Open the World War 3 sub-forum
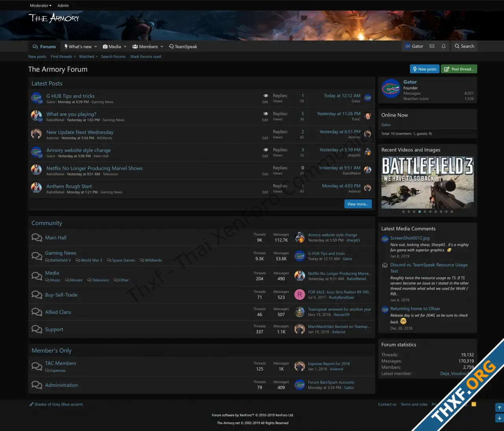 point(89,260)
